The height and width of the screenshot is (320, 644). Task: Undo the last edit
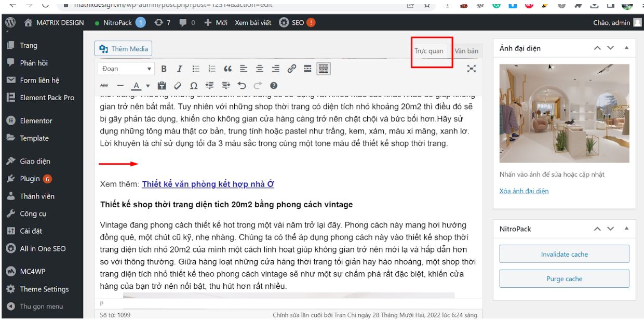(x=242, y=86)
